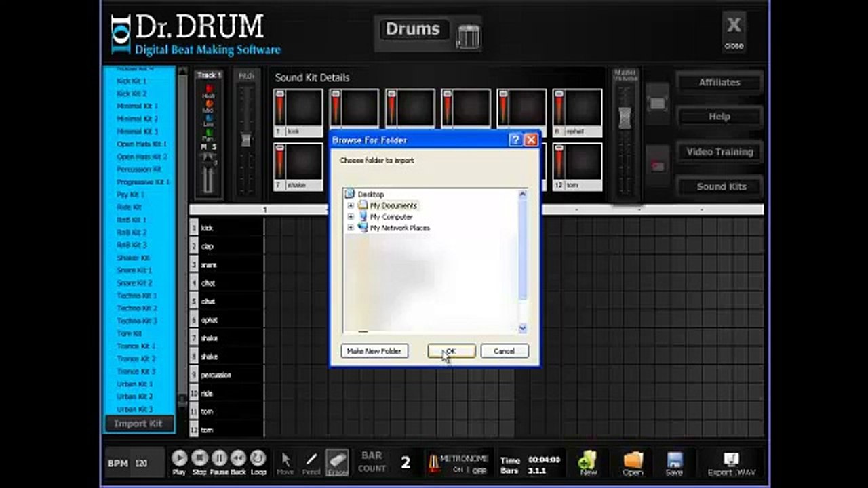Screen dimensions: 868x488
Task: Click OK in Browse For Folder dialog
Action: pos(451,351)
